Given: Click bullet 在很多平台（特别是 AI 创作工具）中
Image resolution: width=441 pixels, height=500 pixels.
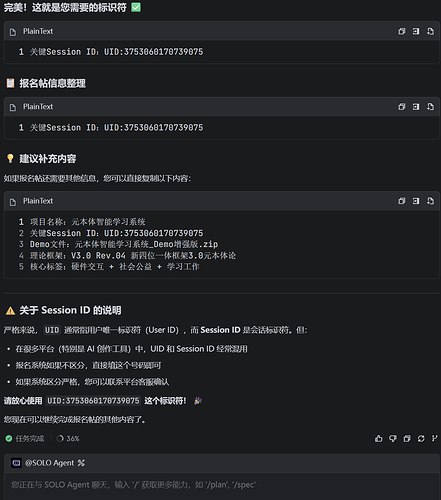Looking at the screenshot, I should (131, 349).
